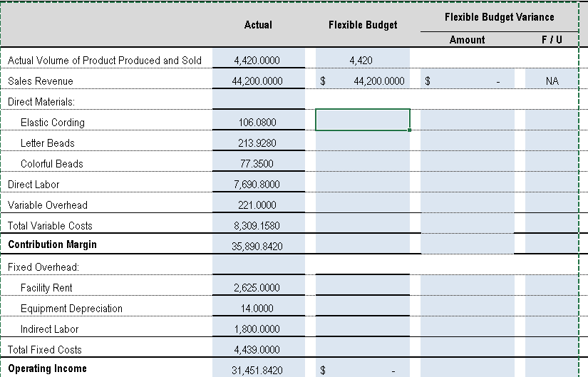The width and height of the screenshot is (588, 377).
Task: Click Variable Overhead actual 221.0000
Action: pos(257,205)
